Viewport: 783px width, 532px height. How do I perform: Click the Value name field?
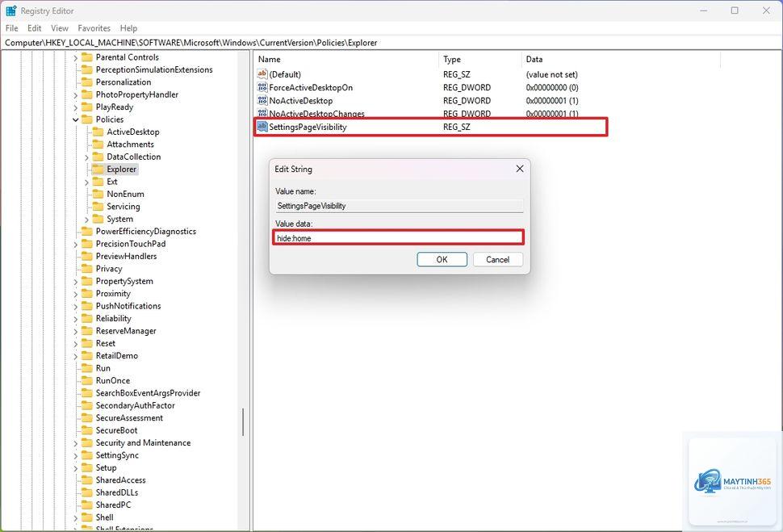(399, 205)
